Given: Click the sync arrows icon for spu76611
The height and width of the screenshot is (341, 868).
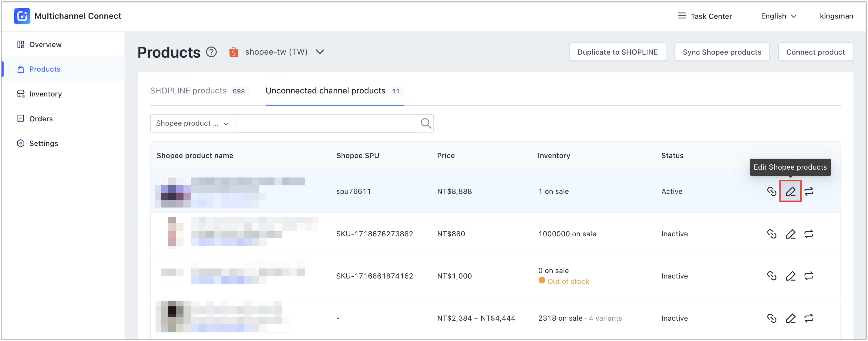Looking at the screenshot, I should point(809,191).
